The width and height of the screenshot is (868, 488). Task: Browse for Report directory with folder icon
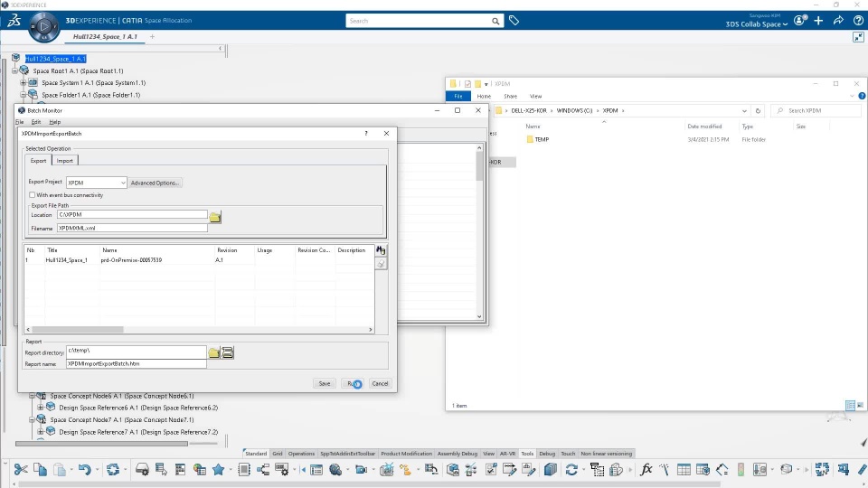(x=213, y=352)
